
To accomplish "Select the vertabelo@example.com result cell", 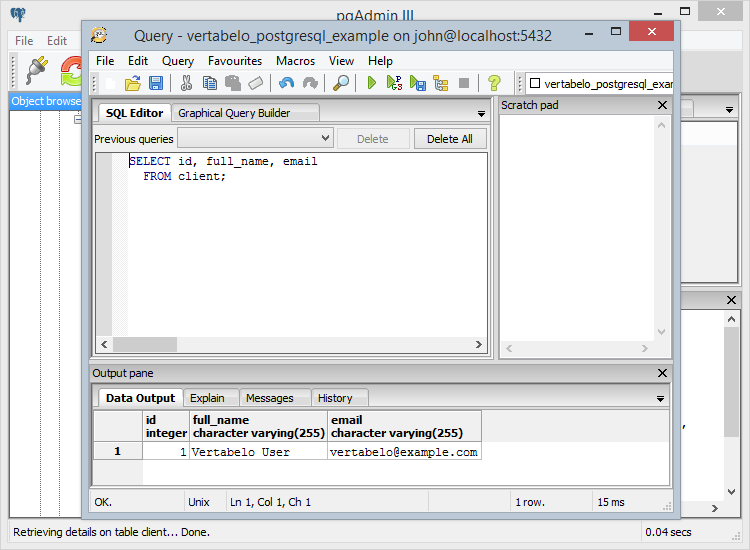I will point(404,452).
